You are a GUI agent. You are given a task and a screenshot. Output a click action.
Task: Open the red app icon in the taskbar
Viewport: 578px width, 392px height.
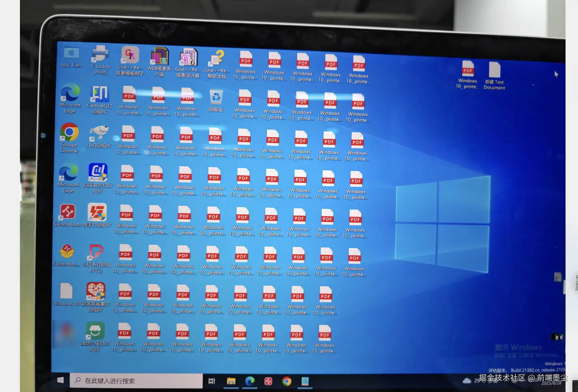[268, 381]
